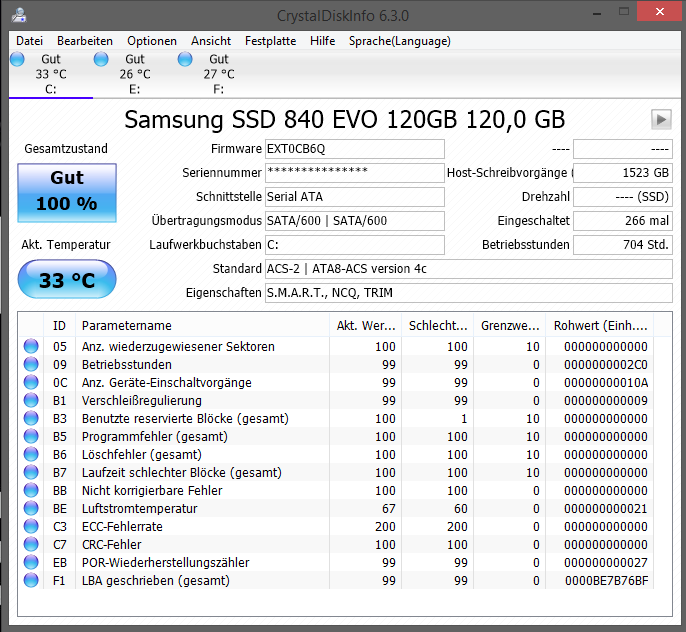Click the Schlecht... column header
The width and height of the screenshot is (686, 632).
438,325
